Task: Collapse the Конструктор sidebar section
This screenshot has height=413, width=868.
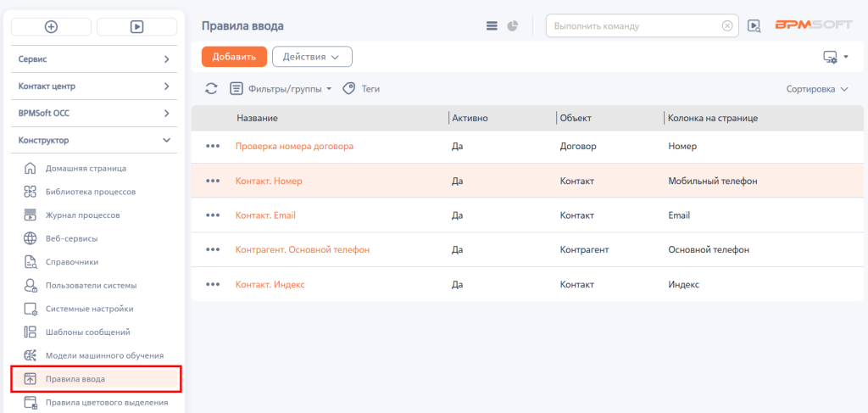Action: click(x=94, y=141)
